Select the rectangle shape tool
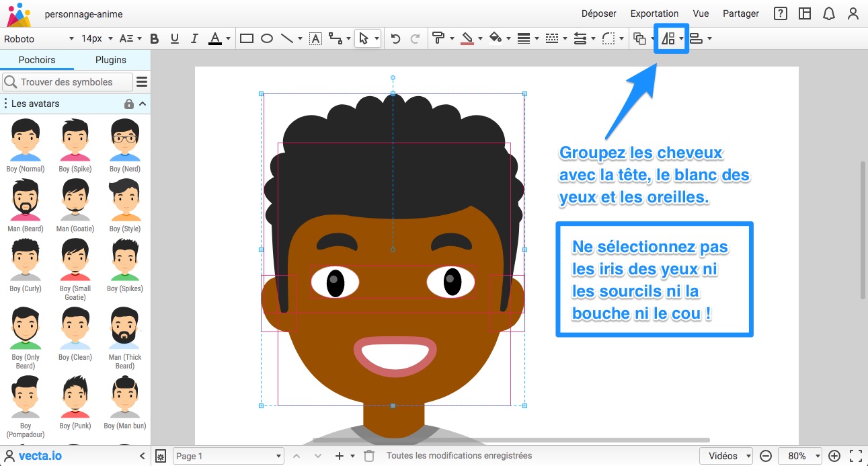Screen dimensions: 868x466 point(247,38)
